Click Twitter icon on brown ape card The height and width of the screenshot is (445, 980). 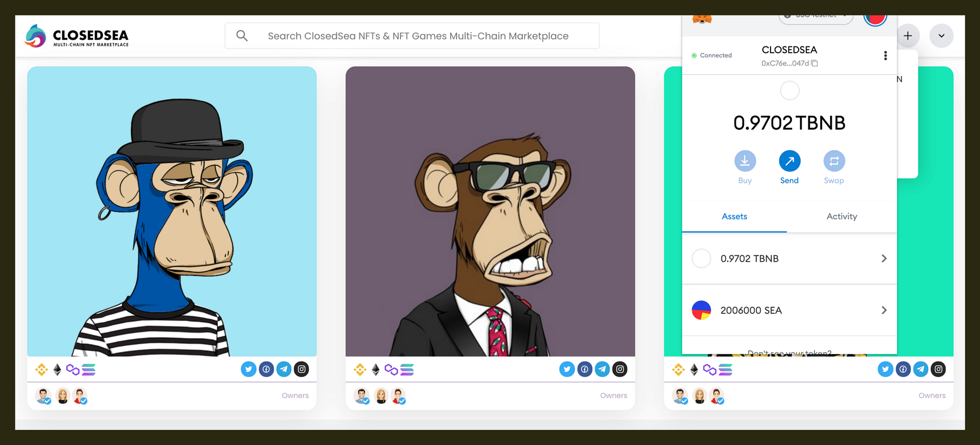click(x=567, y=369)
